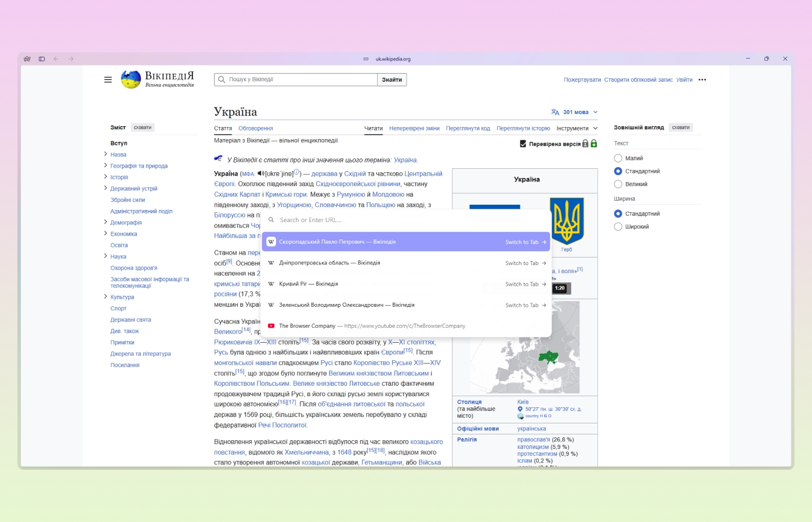Select the Стандартний text size option

(x=618, y=171)
